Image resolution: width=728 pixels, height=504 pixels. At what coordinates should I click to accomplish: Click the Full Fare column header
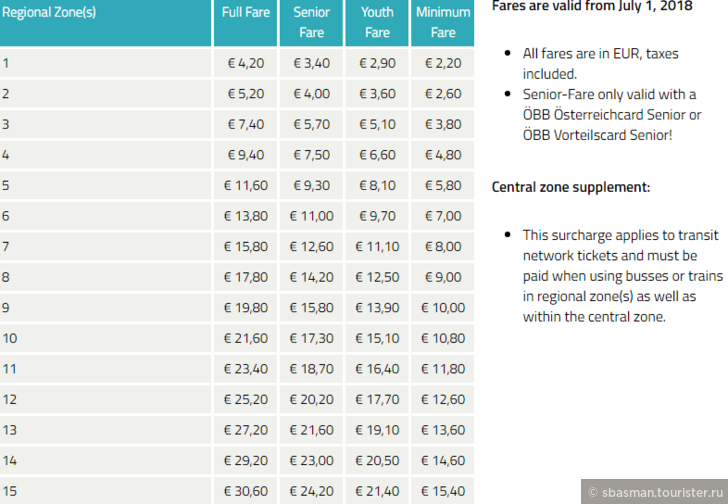pyautogui.click(x=246, y=23)
